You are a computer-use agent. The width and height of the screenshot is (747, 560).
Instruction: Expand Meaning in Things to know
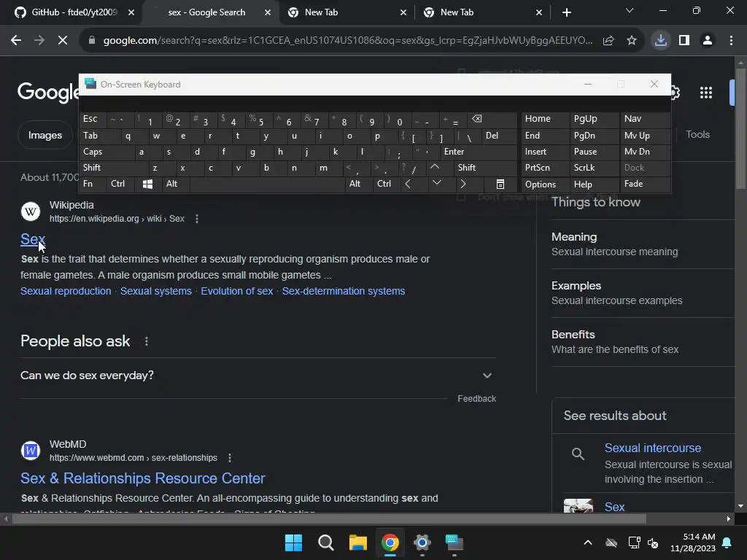[x=643, y=244]
